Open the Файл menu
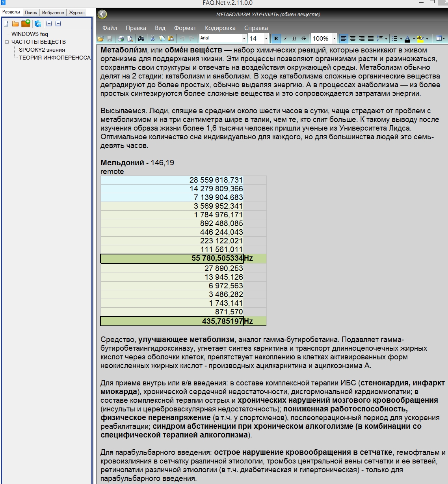448x484 pixels. coord(110,28)
